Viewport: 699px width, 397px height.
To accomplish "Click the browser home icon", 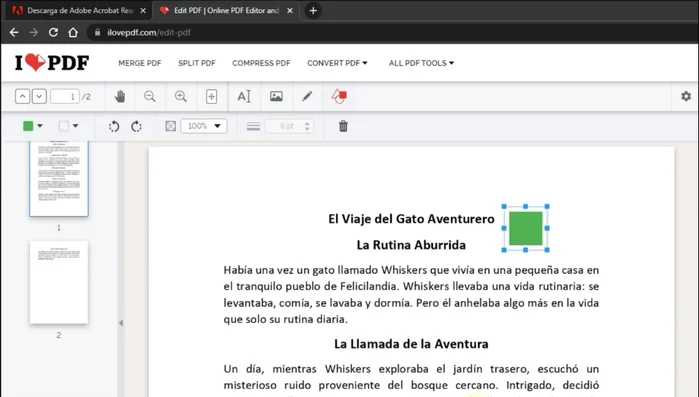I will tap(73, 32).
